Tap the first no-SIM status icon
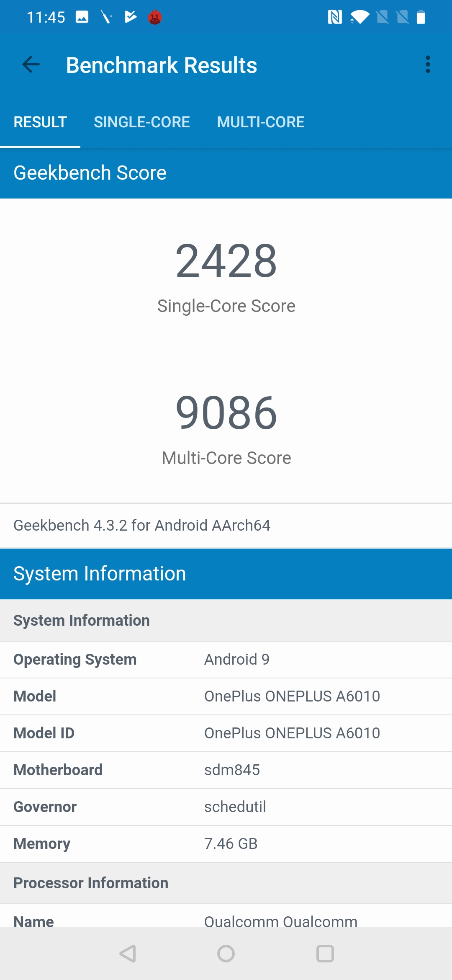Image resolution: width=452 pixels, height=980 pixels. click(x=383, y=17)
